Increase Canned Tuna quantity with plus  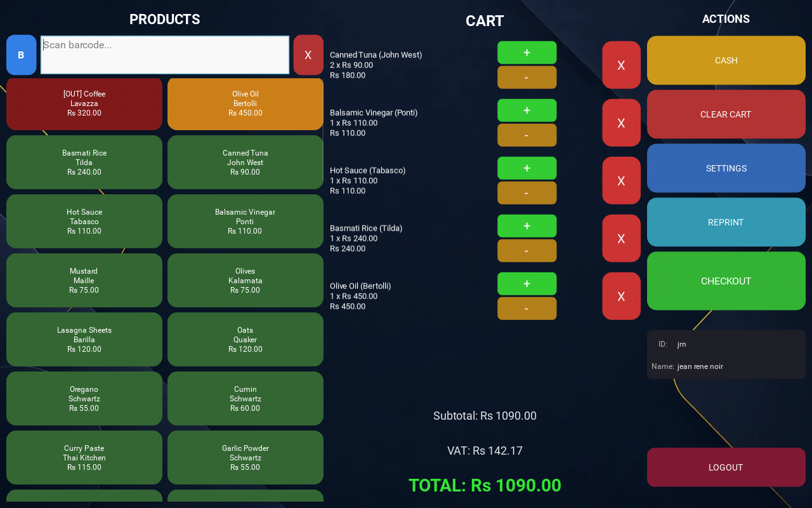tap(527, 53)
